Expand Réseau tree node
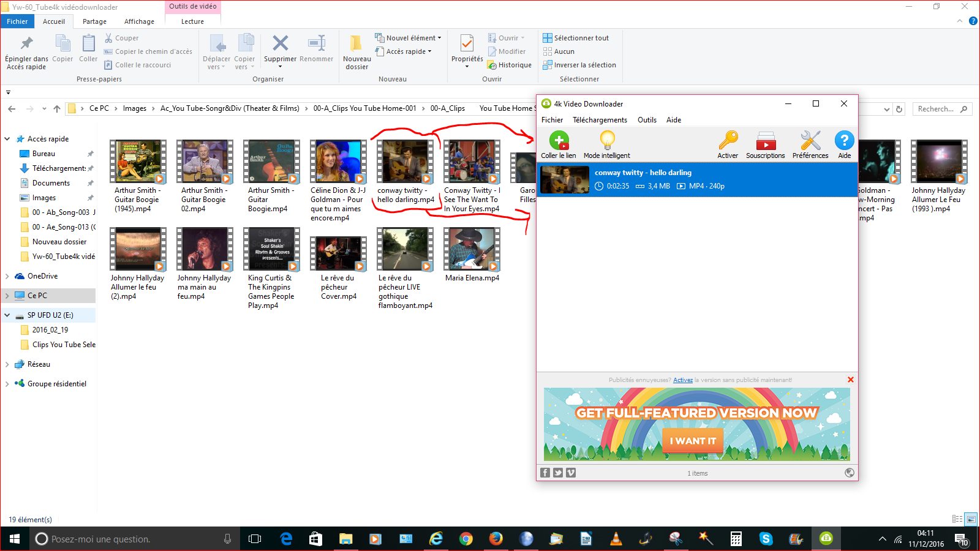This screenshot has width=980, height=551. 7,364
